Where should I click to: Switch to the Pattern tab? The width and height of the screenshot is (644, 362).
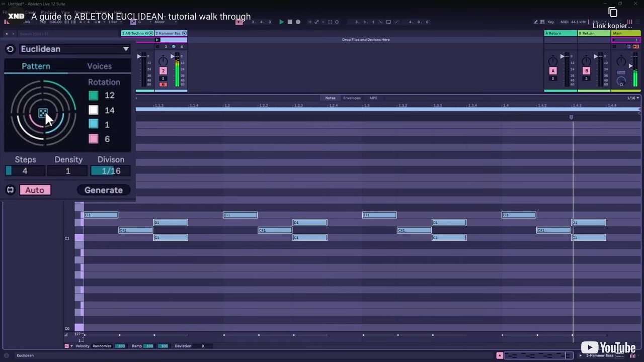(x=36, y=66)
